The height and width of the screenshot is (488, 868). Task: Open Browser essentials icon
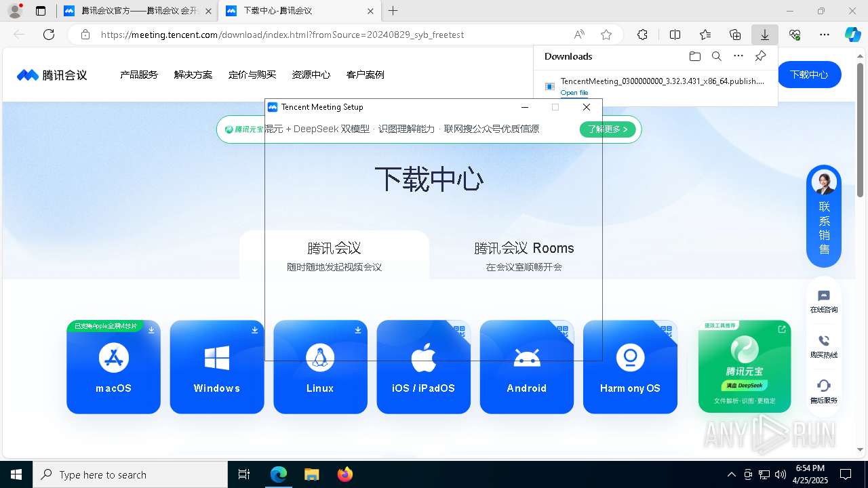795,35
